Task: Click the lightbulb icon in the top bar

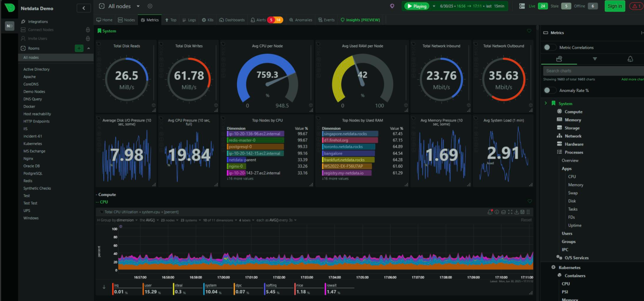Action: (x=392, y=6)
